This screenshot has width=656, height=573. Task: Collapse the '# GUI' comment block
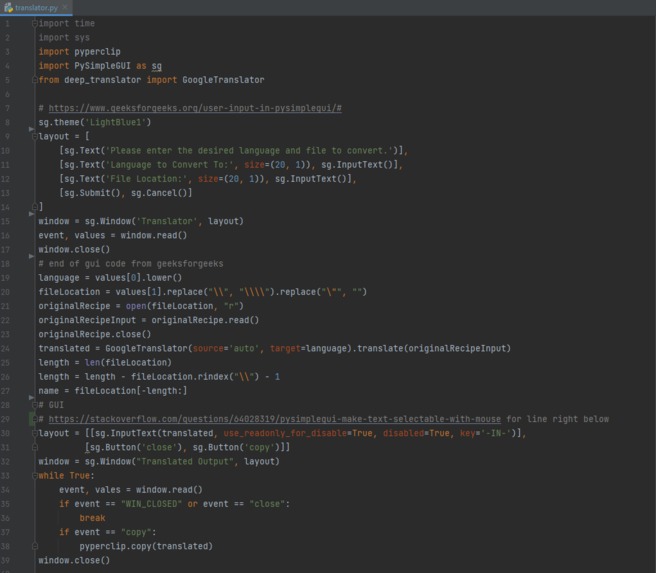click(35, 405)
